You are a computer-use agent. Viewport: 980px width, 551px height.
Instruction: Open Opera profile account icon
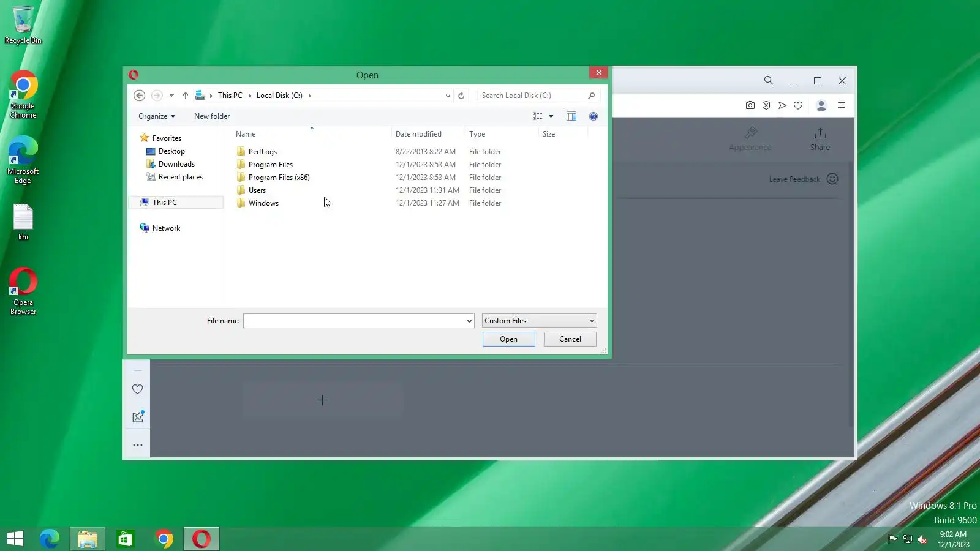pyautogui.click(x=821, y=105)
